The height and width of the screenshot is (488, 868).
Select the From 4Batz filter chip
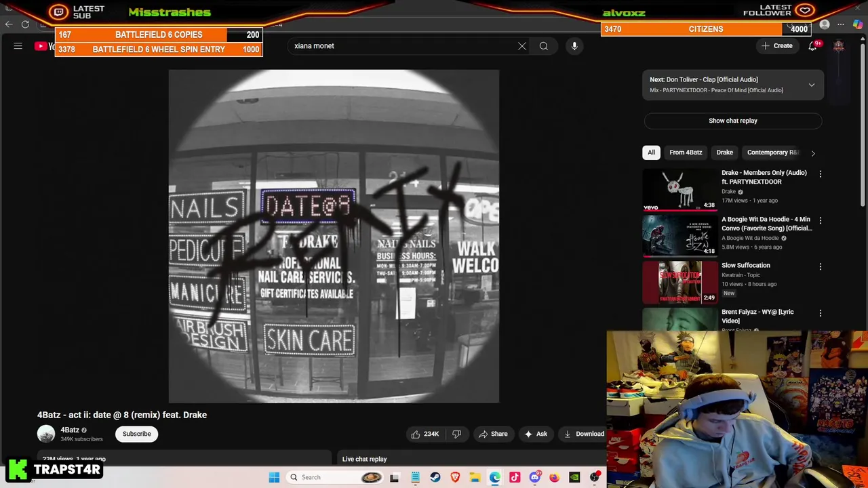pos(686,152)
